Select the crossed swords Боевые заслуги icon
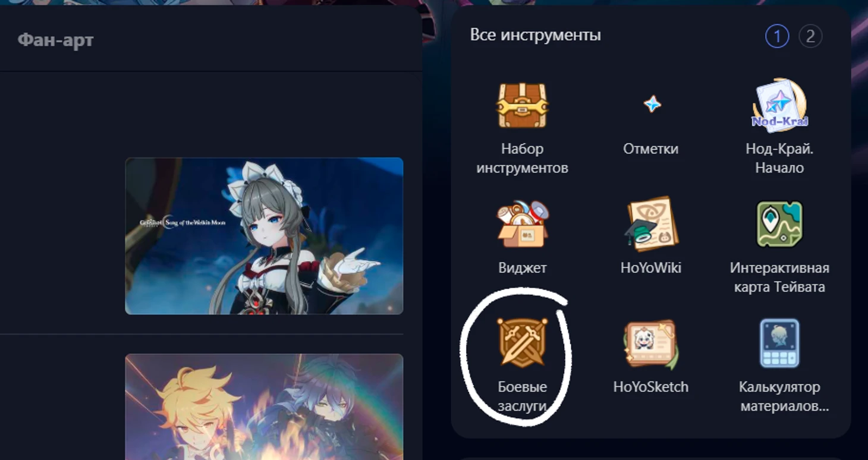868x460 pixels. (522, 342)
